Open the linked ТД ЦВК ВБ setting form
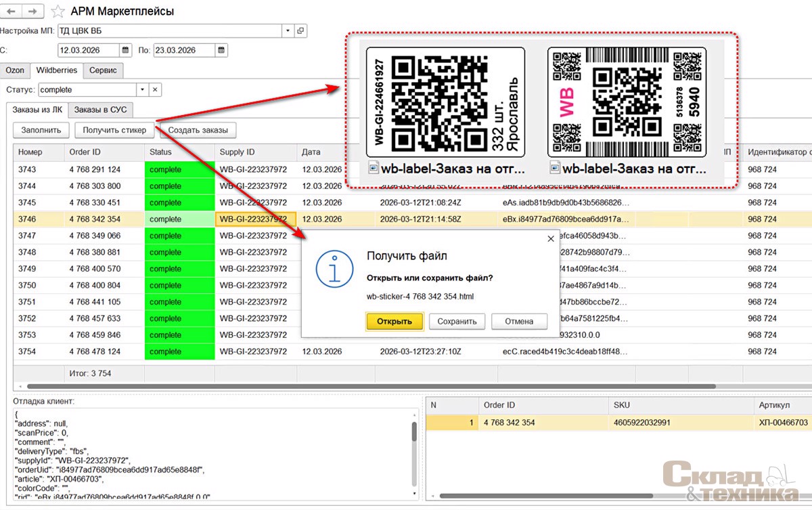Screen dimensions: 812x510 pyautogui.click(x=301, y=30)
